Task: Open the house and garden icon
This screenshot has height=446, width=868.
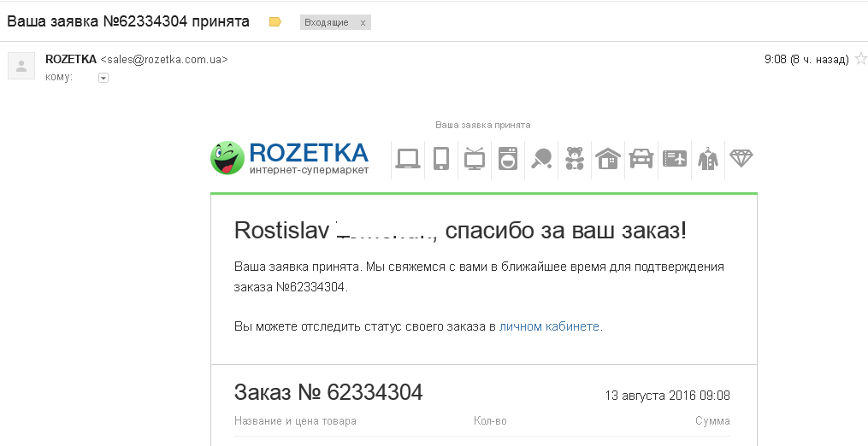Action: (x=607, y=159)
